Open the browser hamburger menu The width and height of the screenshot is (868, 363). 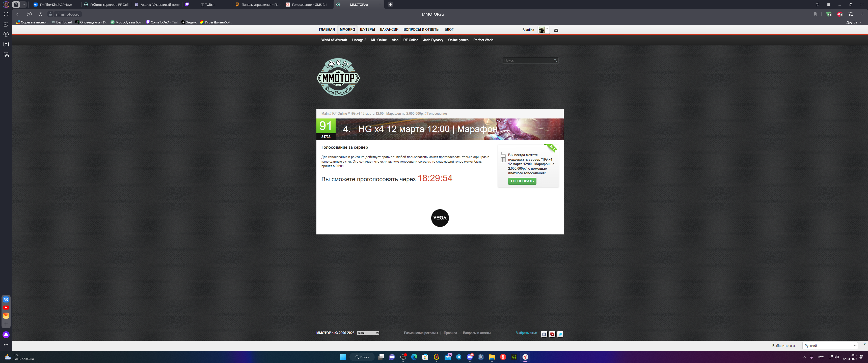coord(829,4)
